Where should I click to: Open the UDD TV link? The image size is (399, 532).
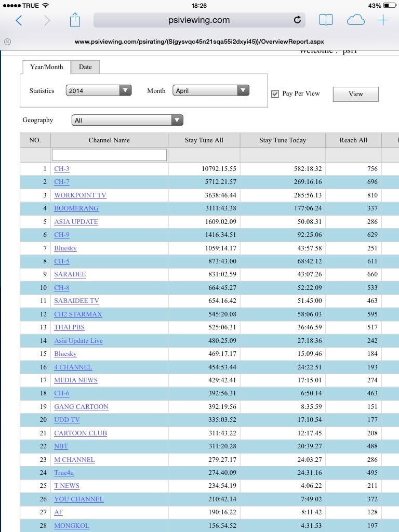pyautogui.click(x=67, y=420)
